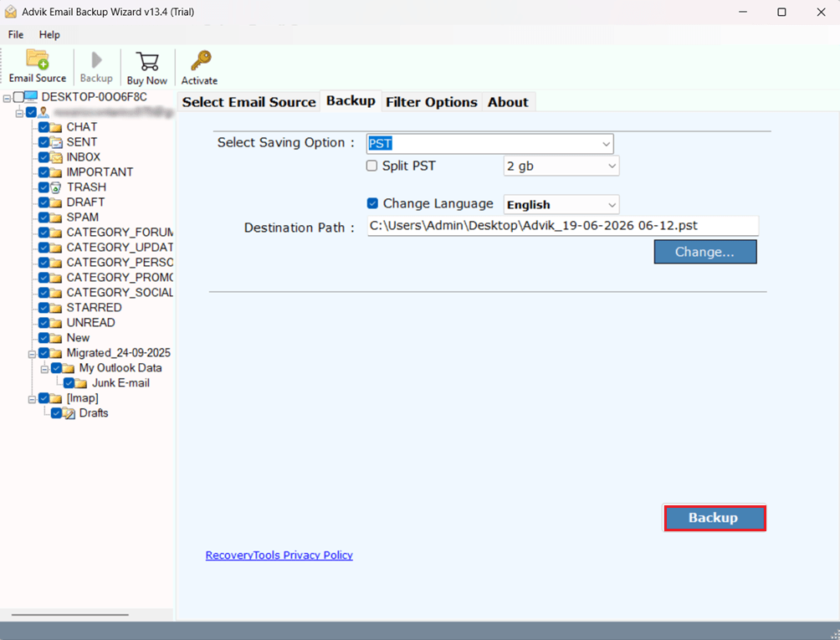The width and height of the screenshot is (840, 640).
Task: Select the INBOX envelope folder icon
Action: coord(56,157)
